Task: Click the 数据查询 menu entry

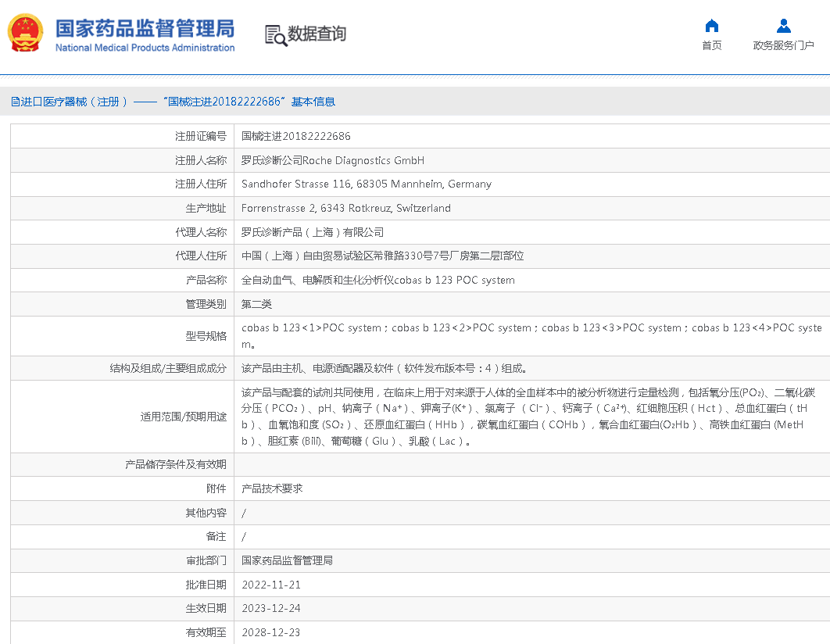Action: [x=317, y=34]
